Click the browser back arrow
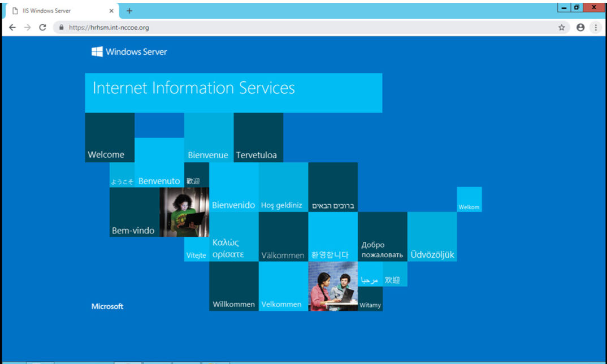The height and width of the screenshot is (364, 607). point(12,27)
